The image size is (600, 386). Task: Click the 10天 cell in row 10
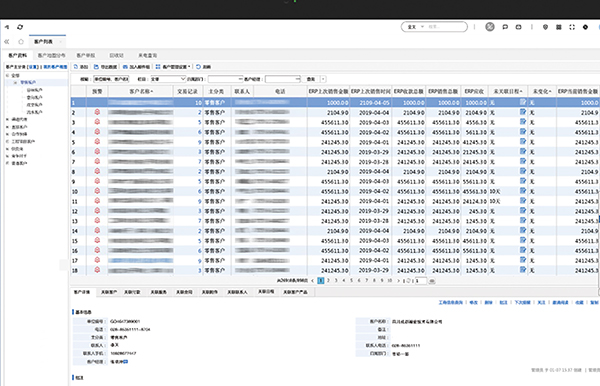495,191
